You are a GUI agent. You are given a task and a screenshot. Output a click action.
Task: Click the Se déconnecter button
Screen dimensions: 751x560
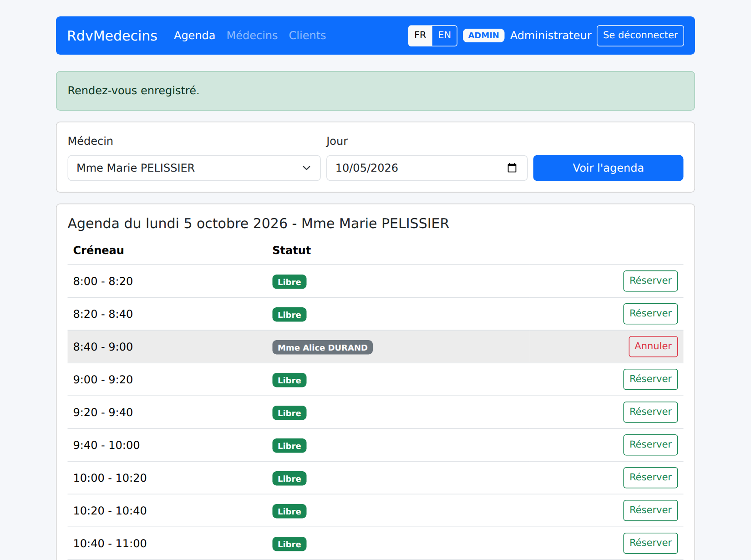[x=640, y=36]
